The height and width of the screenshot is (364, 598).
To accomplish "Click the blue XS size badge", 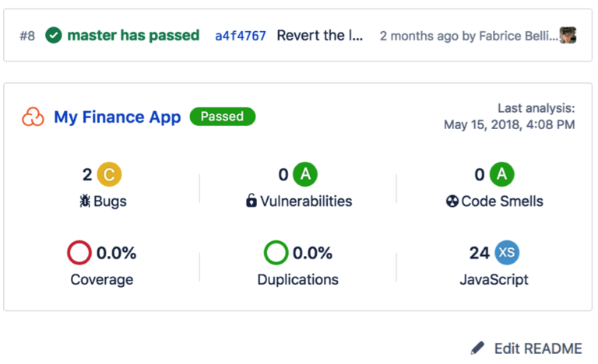I will (x=507, y=252).
